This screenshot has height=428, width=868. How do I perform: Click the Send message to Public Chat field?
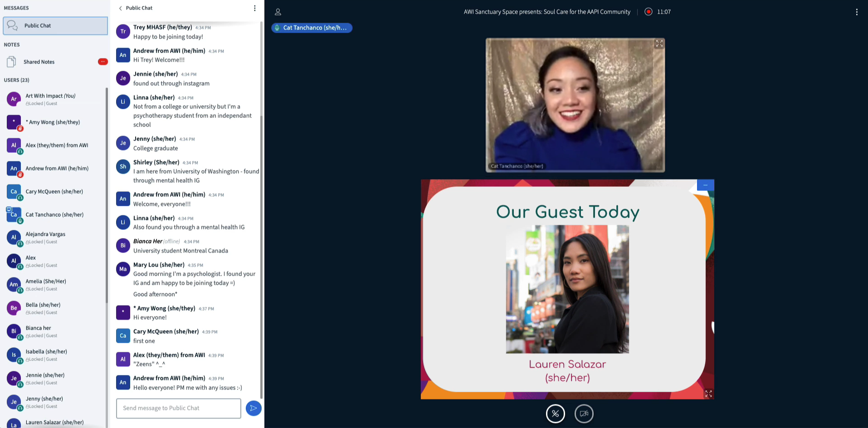[x=179, y=408]
